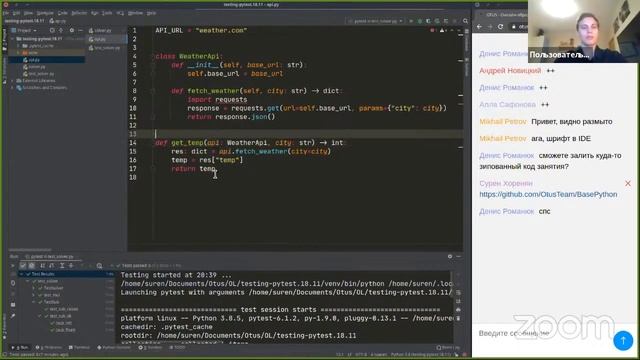Image resolution: width=640 pixels, height=360 pixels.
Task: Open the Event Log button
Action: [449, 348]
